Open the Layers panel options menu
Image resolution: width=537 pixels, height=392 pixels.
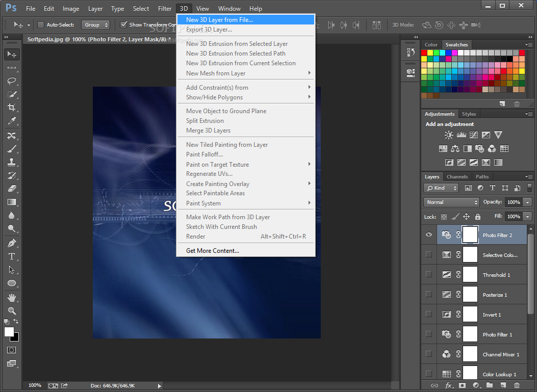point(529,177)
